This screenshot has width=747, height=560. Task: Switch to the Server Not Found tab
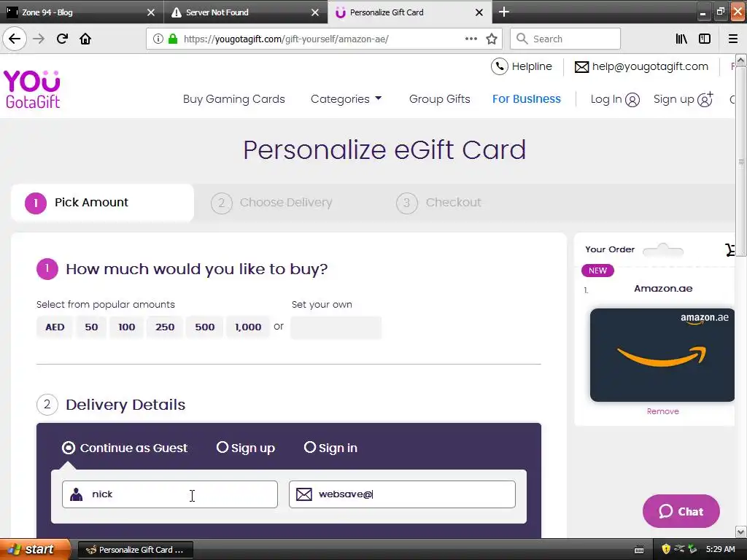coord(246,12)
